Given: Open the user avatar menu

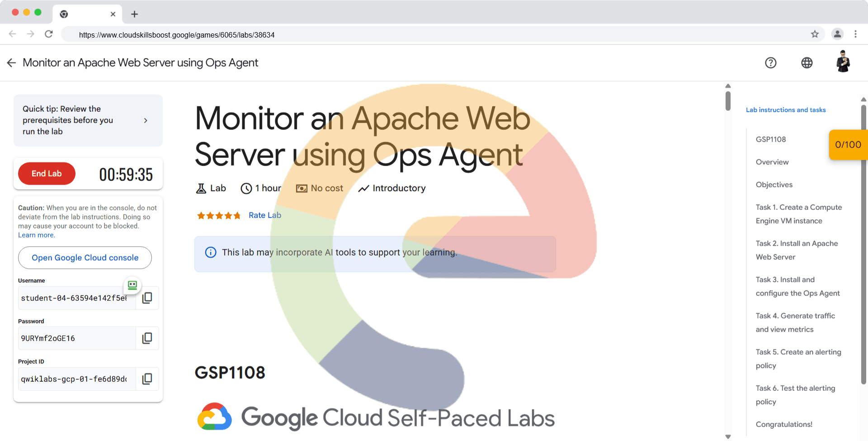Looking at the screenshot, I should coord(843,62).
